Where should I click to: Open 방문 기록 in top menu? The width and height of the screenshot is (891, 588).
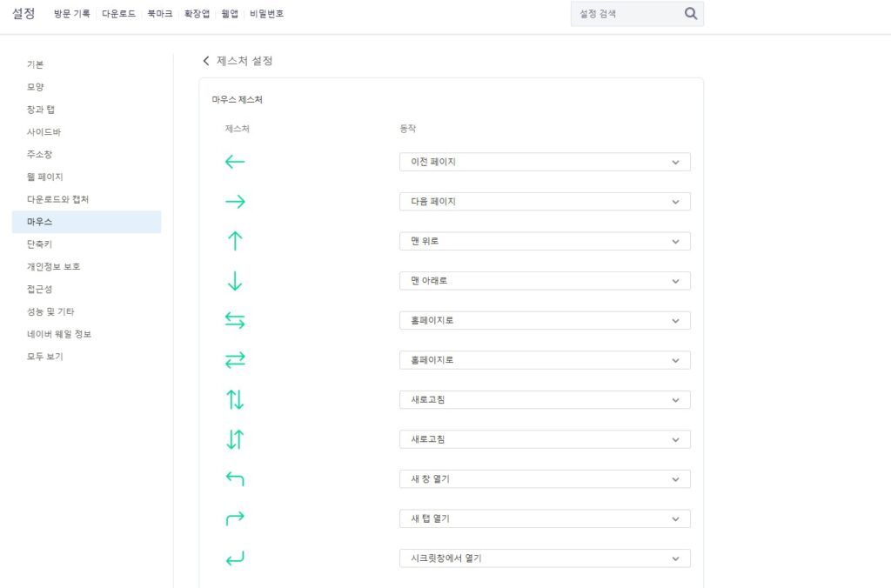(x=71, y=14)
